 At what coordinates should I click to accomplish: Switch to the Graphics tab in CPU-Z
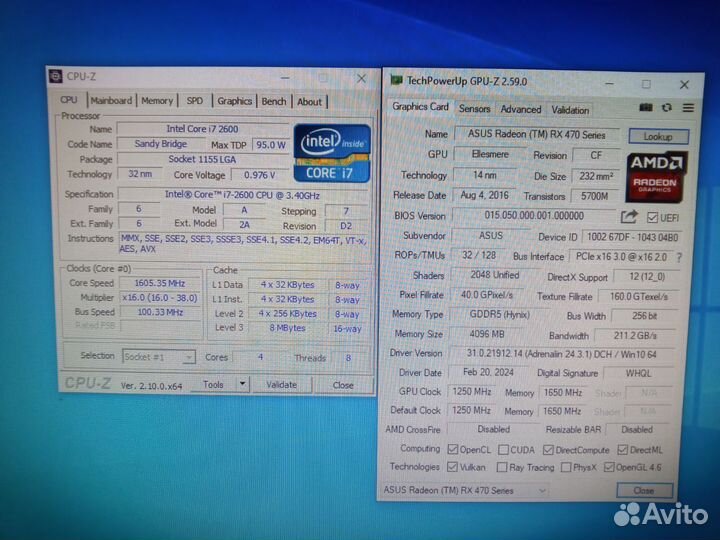(235, 101)
